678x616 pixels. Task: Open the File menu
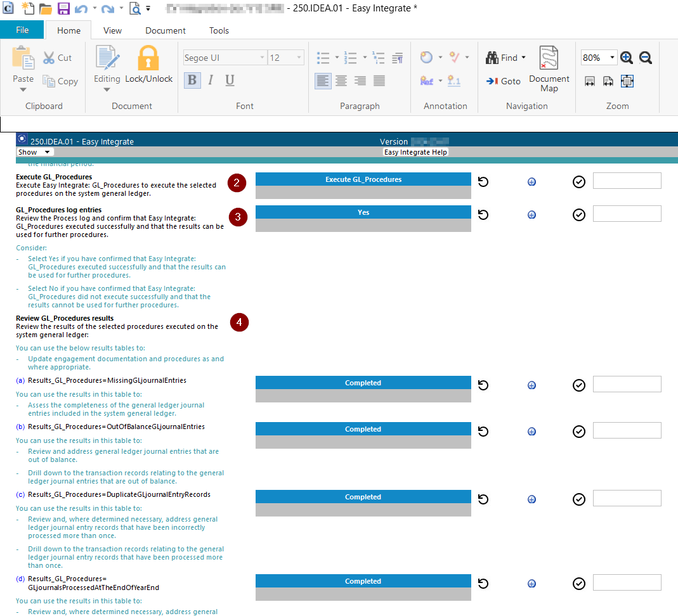(22, 30)
